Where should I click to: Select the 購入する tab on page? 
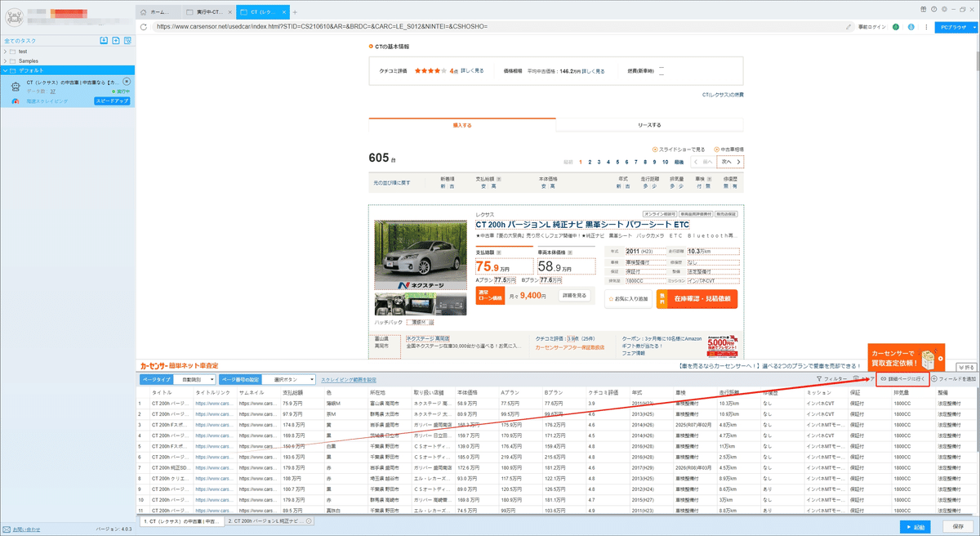[462, 125]
